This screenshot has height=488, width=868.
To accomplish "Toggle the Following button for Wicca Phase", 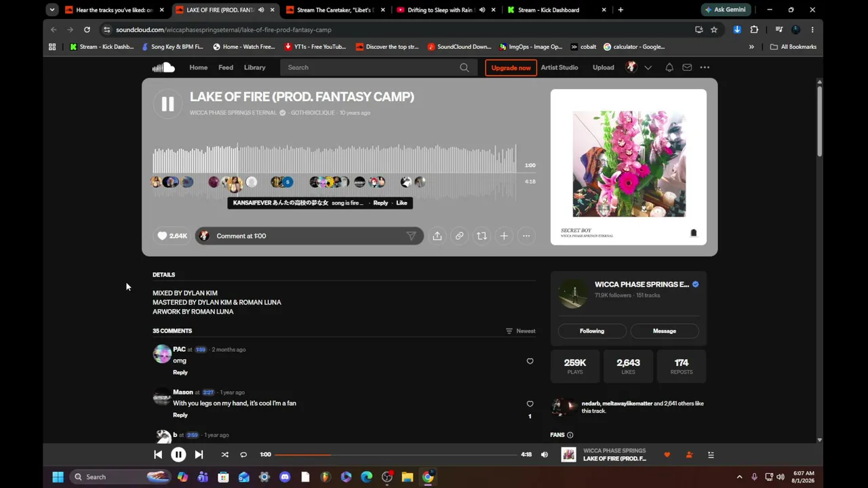I will (592, 331).
